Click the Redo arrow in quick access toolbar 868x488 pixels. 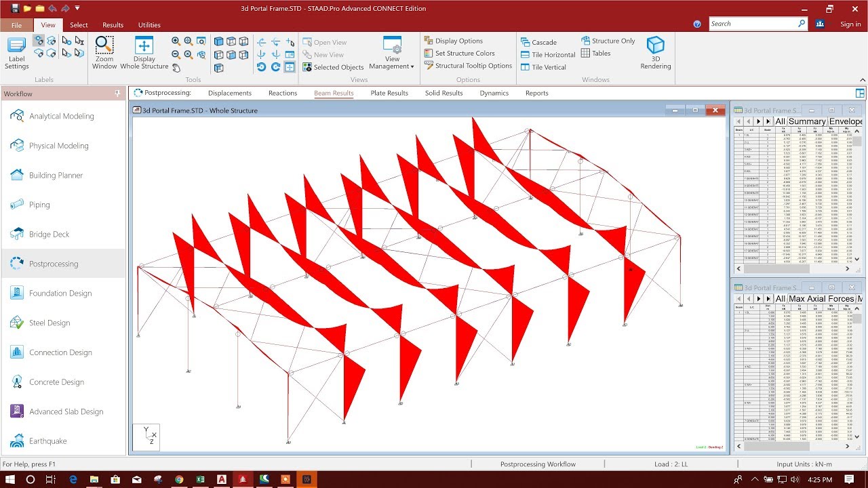tap(65, 8)
